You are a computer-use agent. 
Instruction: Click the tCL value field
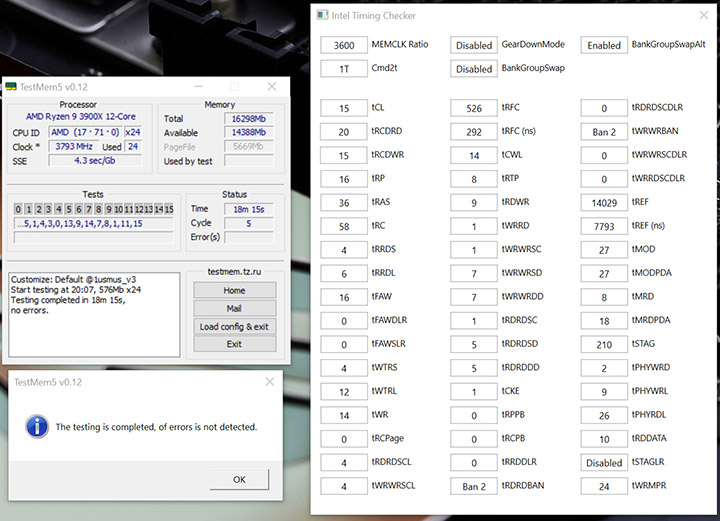[x=344, y=108]
